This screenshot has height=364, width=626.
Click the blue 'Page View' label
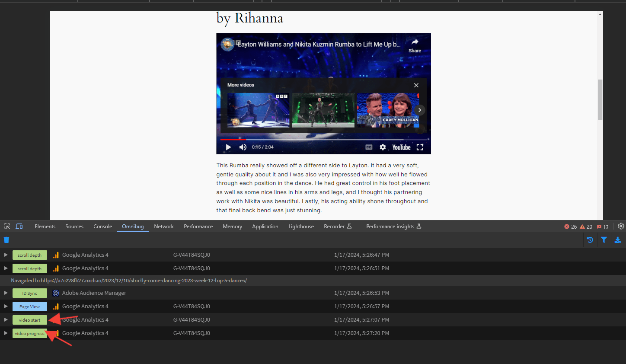30,307
